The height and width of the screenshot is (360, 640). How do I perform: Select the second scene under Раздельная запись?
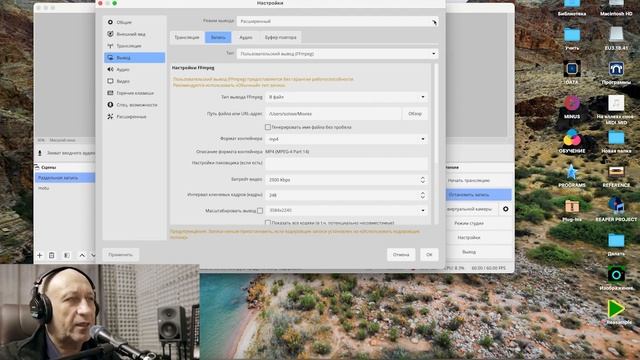[65, 188]
